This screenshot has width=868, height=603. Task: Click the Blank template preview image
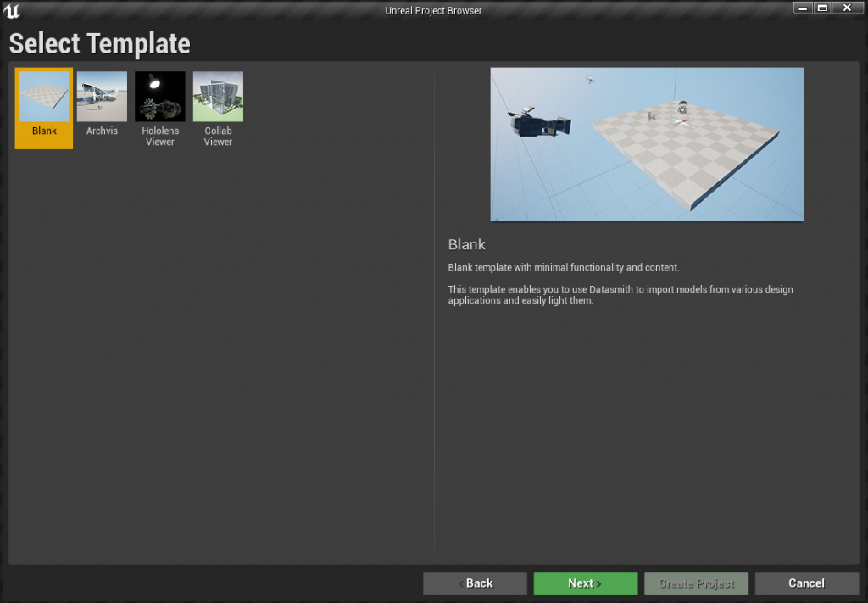tap(647, 144)
